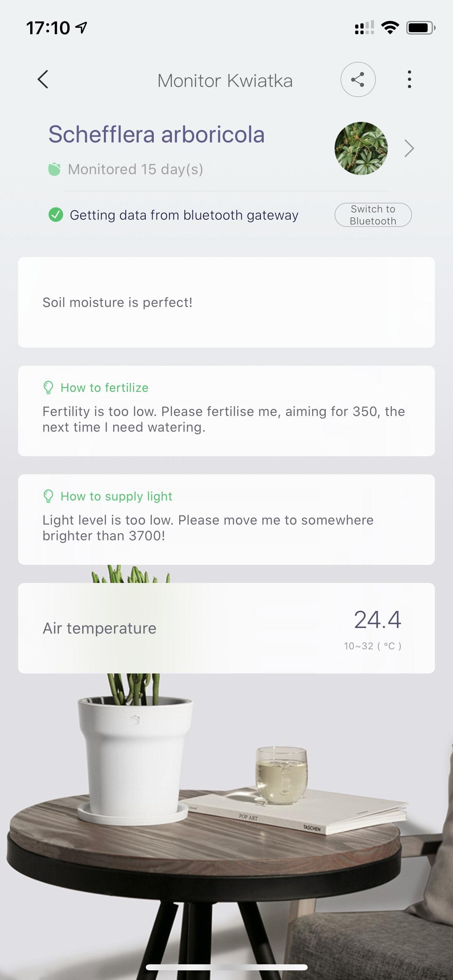
Task: Expand plant details with right chevron
Action: click(409, 148)
